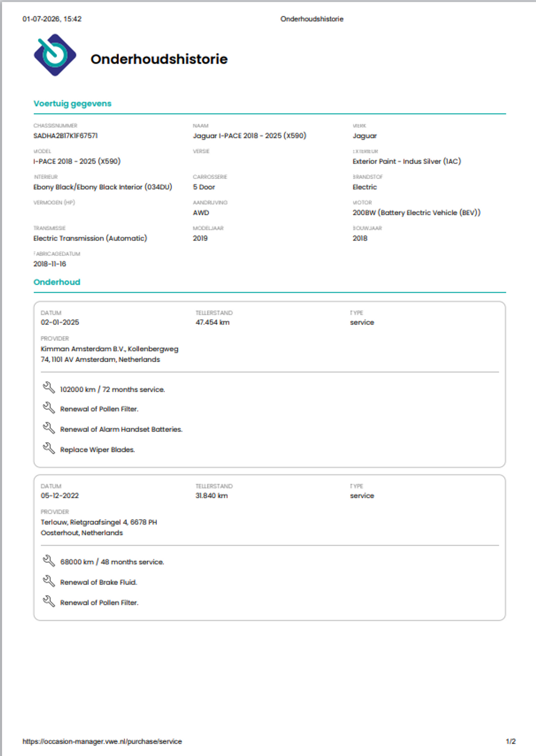Select the AANDRIJVING value AWD
This screenshot has height=756, width=536.
[x=201, y=213]
